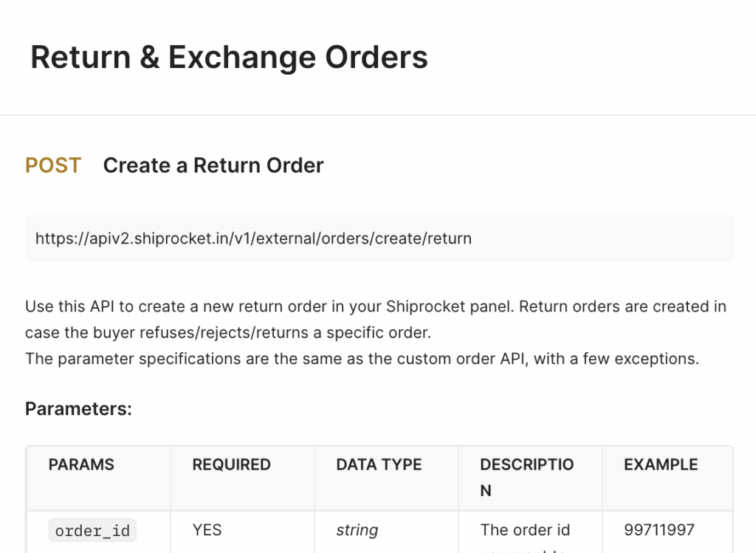Click the EXAMPLE column header
Screen dimensions: 756x553
[x=661, y=465]
